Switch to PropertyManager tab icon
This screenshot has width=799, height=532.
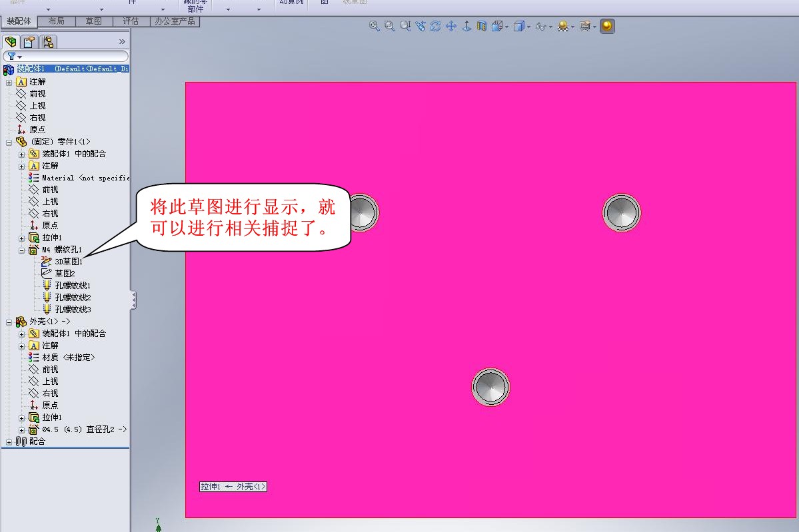click(29, 42)
